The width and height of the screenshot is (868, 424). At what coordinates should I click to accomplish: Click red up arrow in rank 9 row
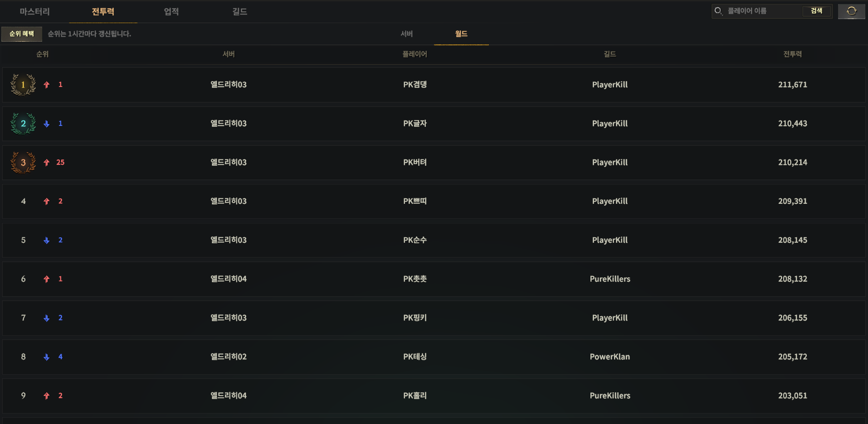click(x=46, y=396)
